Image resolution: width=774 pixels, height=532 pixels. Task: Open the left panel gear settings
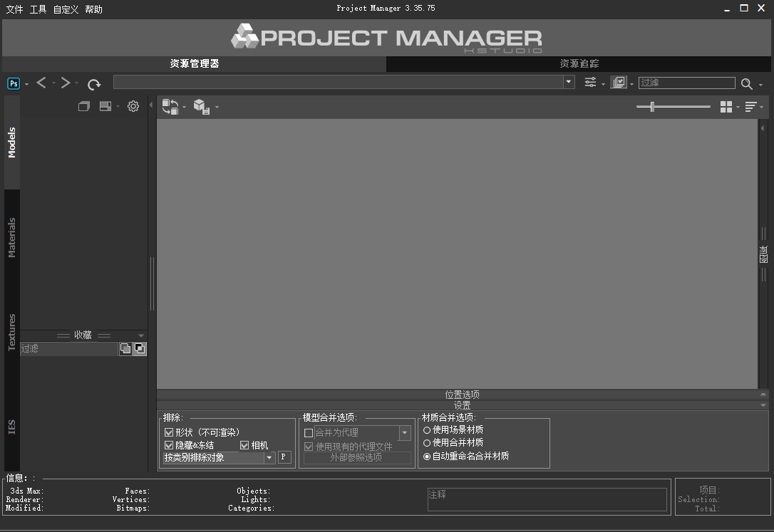[133, 106]
